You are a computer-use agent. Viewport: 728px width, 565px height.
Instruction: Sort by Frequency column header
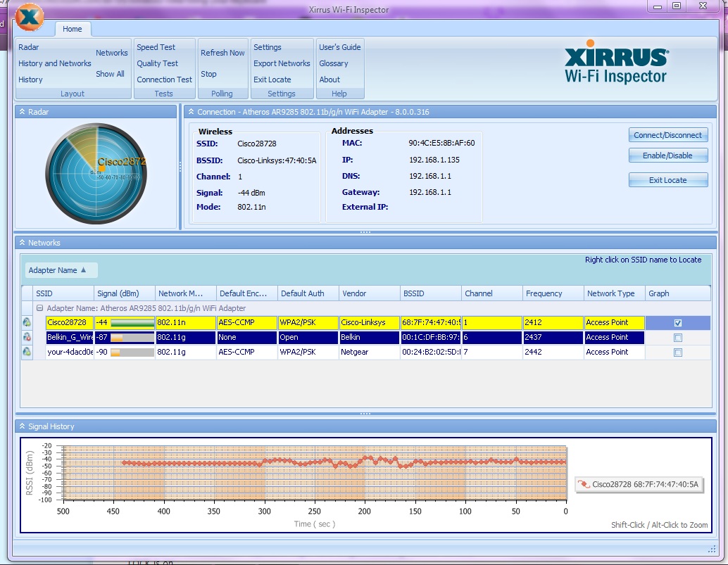click(553, 293)
